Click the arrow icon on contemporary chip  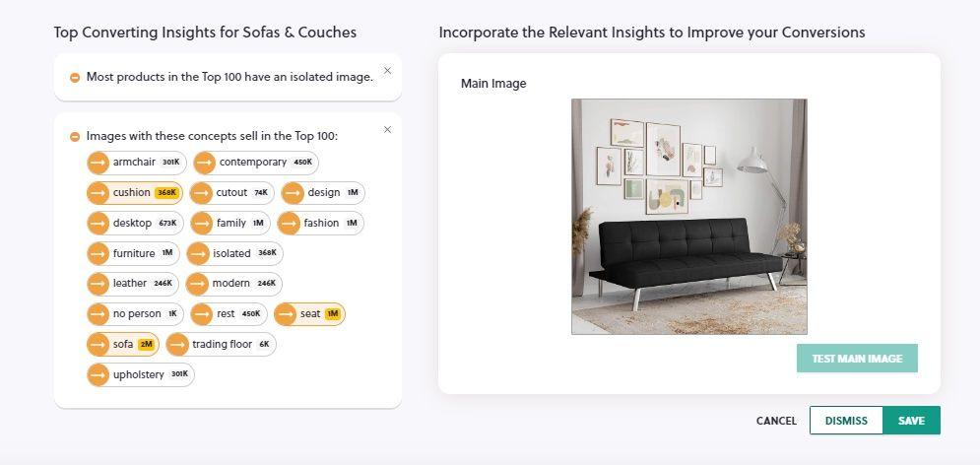point(205,163)
